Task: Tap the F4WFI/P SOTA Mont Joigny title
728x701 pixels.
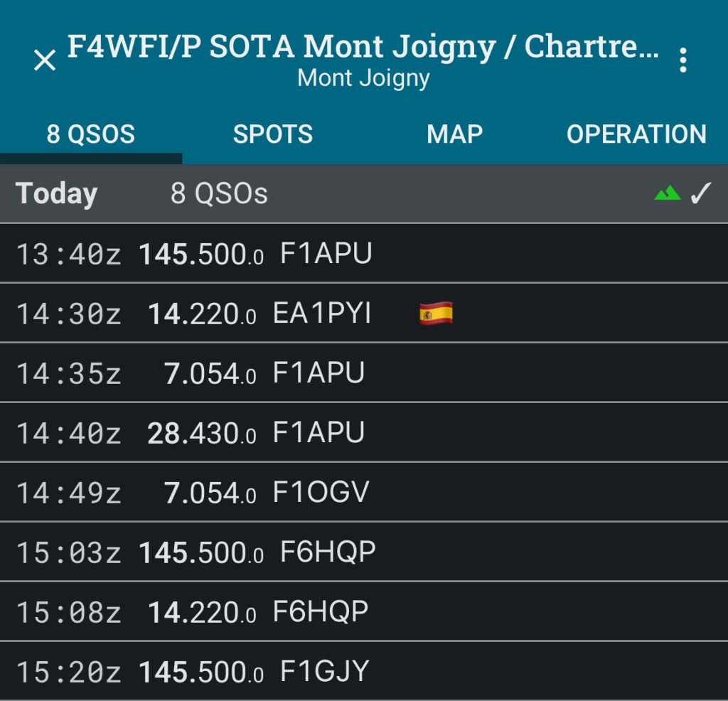Action: [363, 46]
